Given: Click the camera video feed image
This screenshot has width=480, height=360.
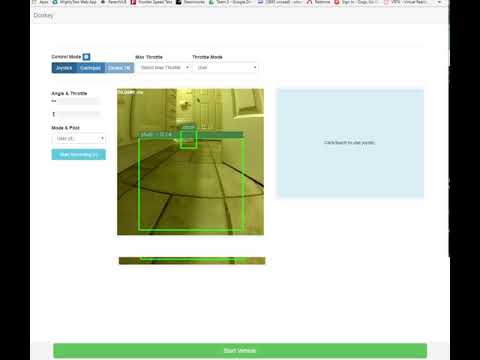Looking at the screenshot, I should 190,162.
